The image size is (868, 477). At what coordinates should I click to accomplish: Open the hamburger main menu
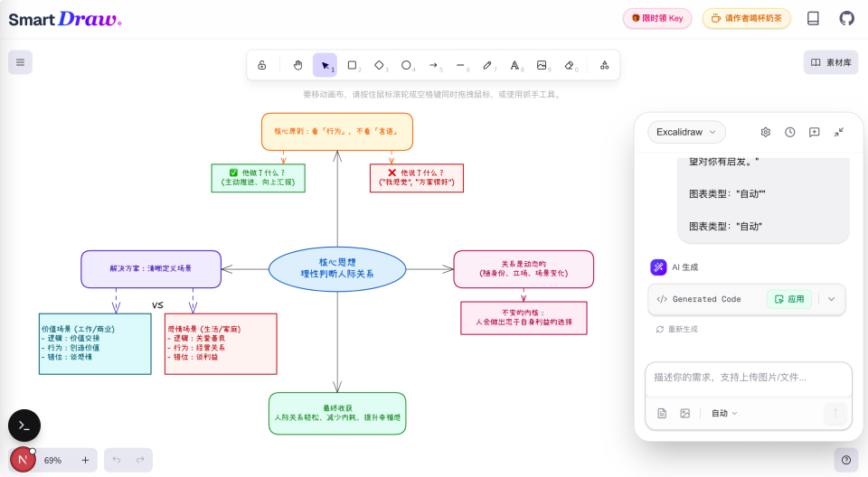(x=21, y=62)
